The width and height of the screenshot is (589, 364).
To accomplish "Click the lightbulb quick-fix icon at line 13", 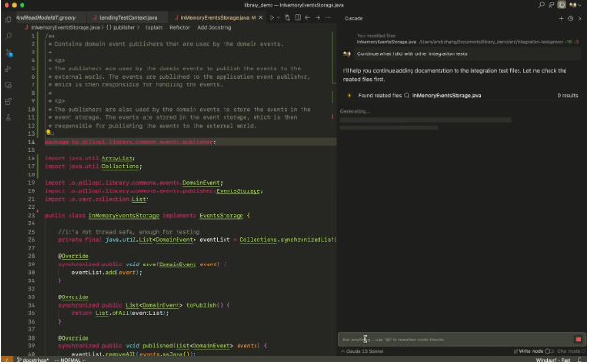I will 48,133.
